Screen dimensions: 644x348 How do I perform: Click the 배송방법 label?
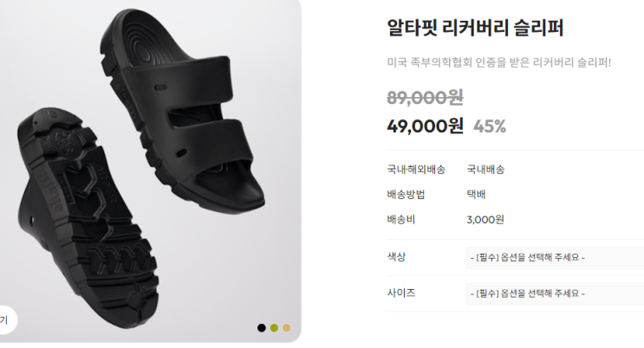(406, 195)
